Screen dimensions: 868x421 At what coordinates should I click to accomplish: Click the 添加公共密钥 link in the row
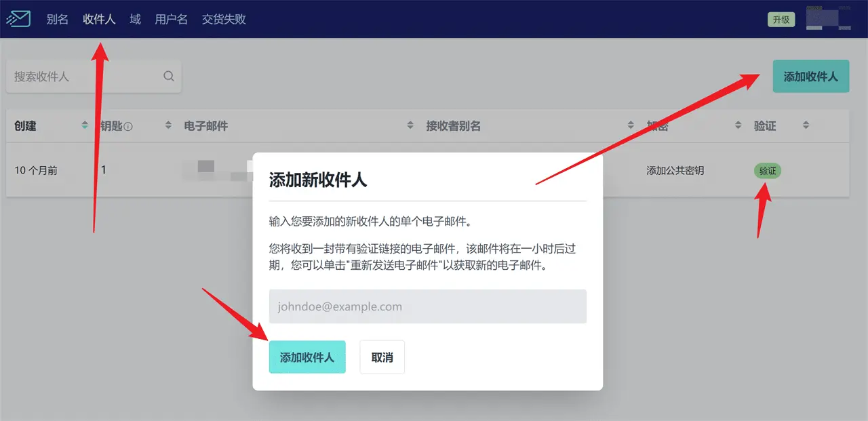[x=675, y=171]
